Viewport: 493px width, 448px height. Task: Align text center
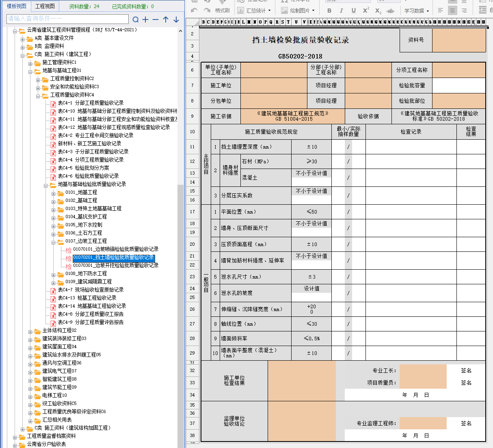pos(452,10)
